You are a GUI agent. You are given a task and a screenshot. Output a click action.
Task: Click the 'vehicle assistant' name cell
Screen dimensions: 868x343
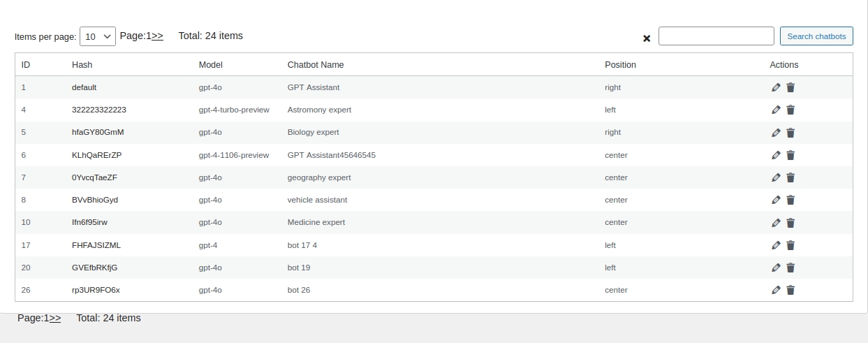point(318,200)
